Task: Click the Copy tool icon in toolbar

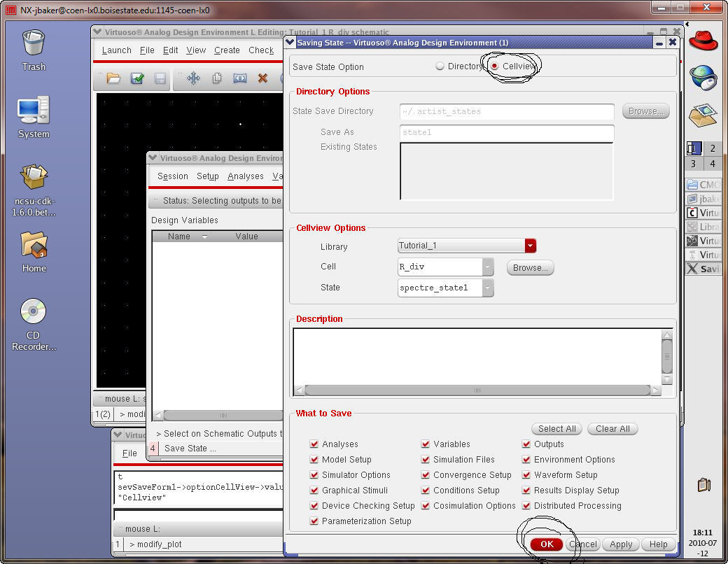Action: click(217, 78)
